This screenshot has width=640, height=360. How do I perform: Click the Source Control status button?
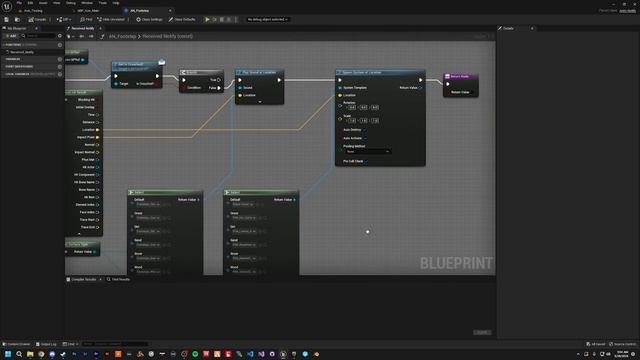[x=622, y=344]
